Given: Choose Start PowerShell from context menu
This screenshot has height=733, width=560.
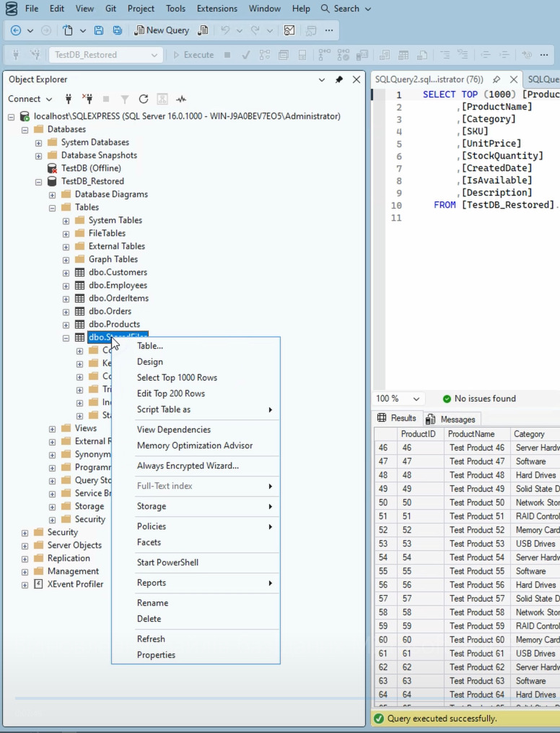Looking at the screenshot, I should [x=167, y=563].
